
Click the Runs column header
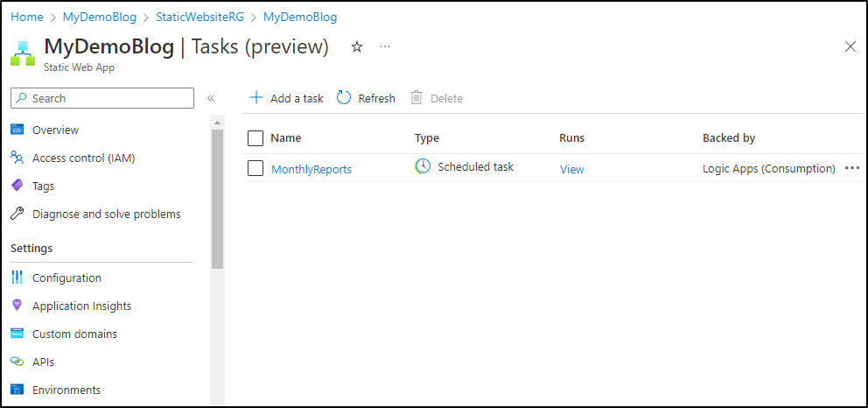click(572, 138)
